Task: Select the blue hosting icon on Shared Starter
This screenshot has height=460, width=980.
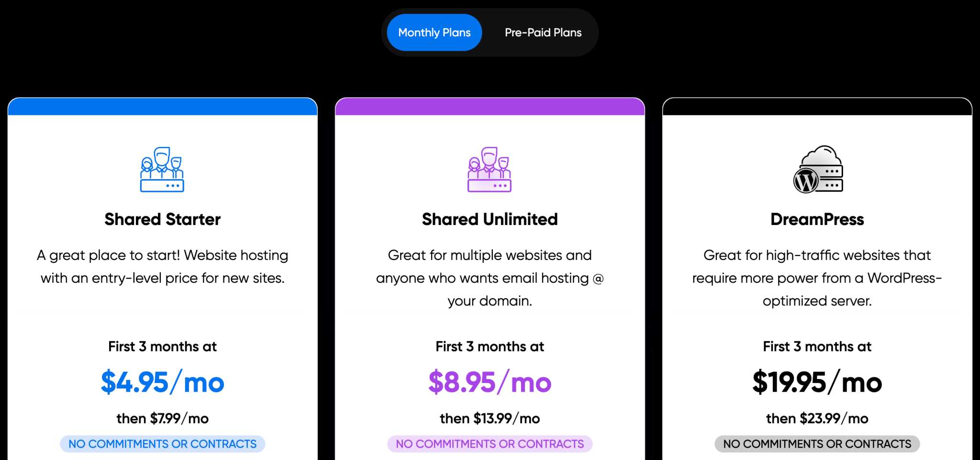Action: pos(162,170)
